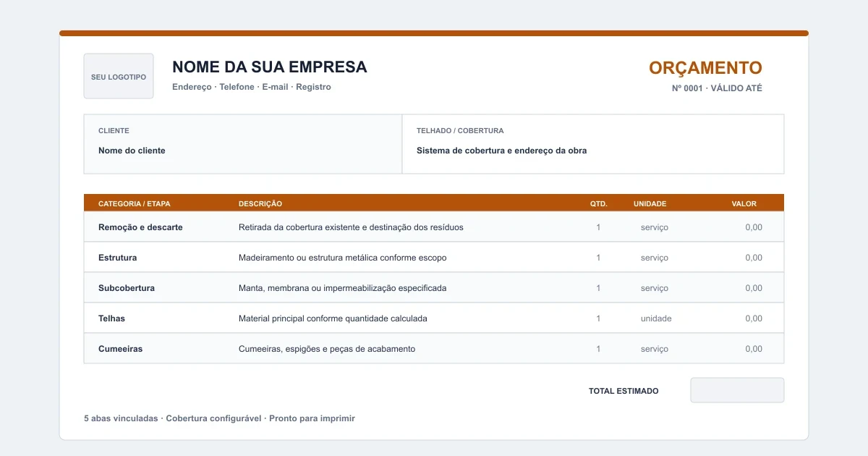Image resolution: width=868 pixels, height=456 pixels.
Task: Select the quantity in the Telhas row
Action: coord(598,318)
